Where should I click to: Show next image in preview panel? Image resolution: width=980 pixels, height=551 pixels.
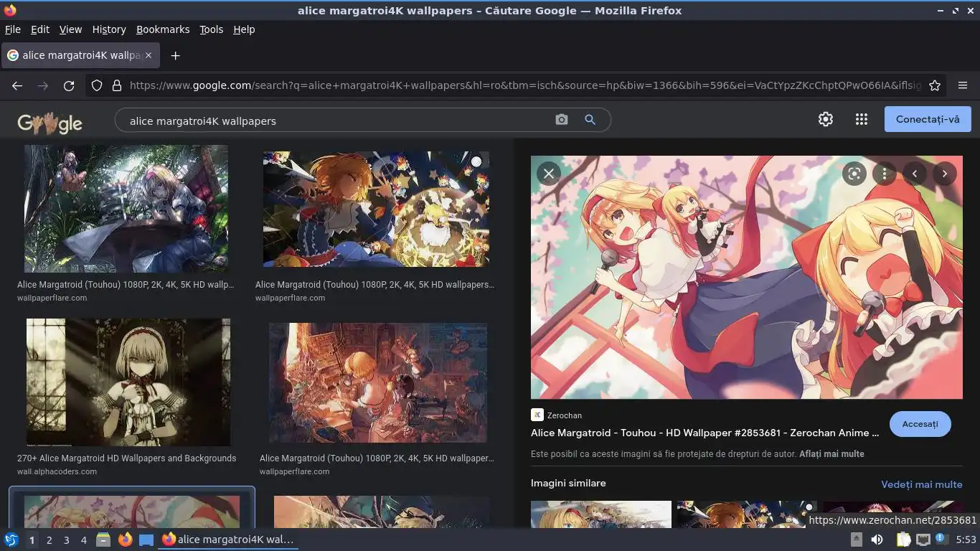(945, 174)
